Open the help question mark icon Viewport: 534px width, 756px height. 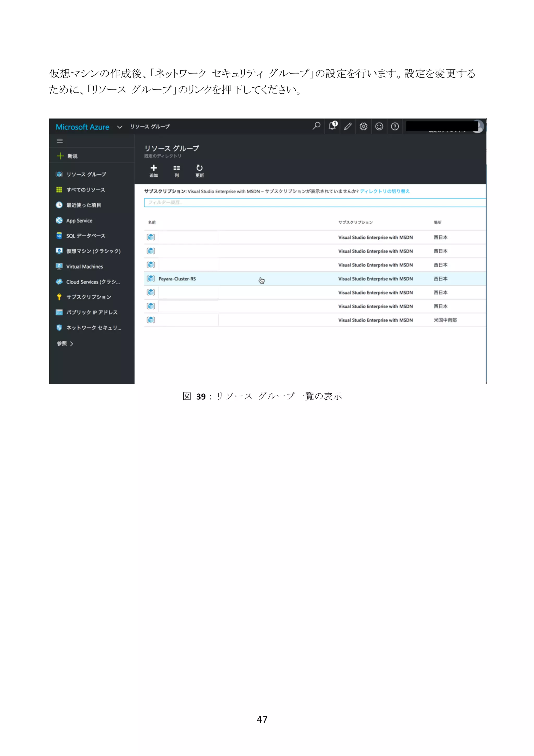[395, 127]
